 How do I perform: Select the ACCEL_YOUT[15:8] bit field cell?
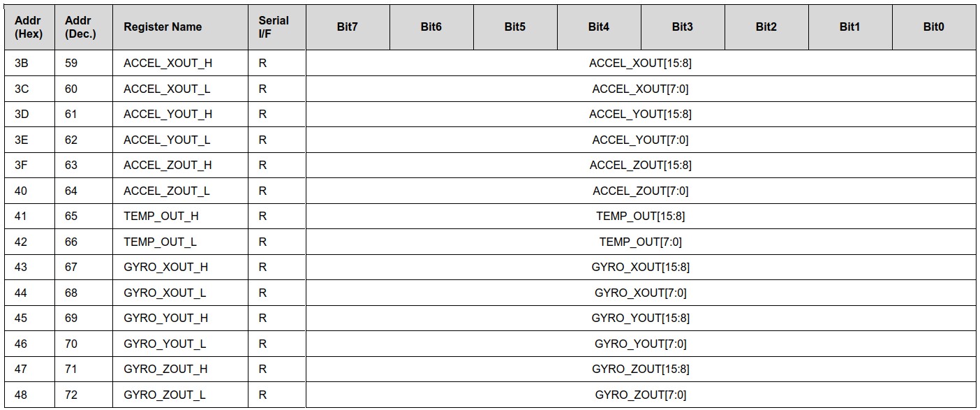[x=640, y=114]
